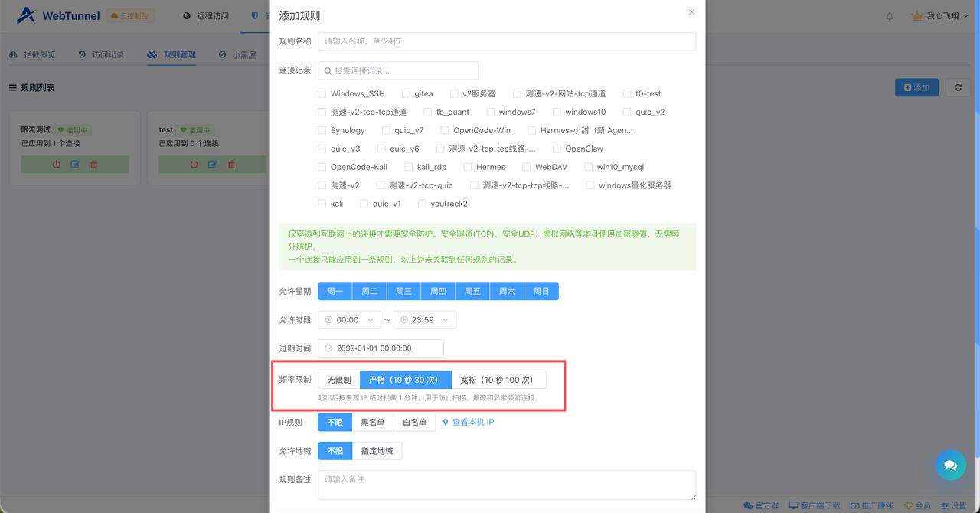Focus the 规则名称 input field
This screenshot has width=980, height=513.
(x=507, y=41)
